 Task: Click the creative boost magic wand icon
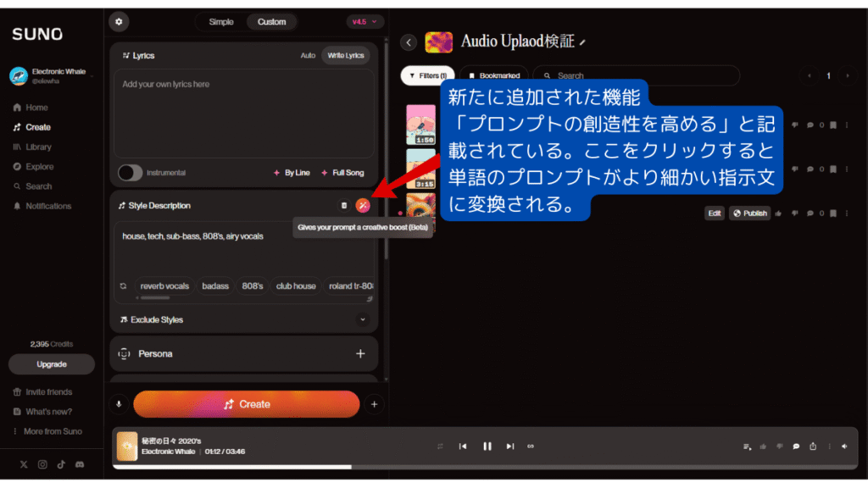tap(363, 206)
